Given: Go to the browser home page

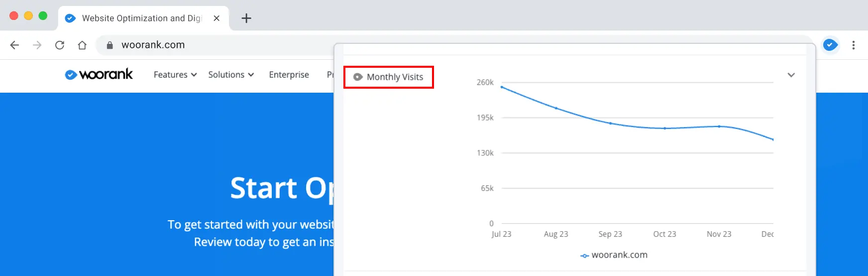Looking at the screenshot, I should pos(82,45).
